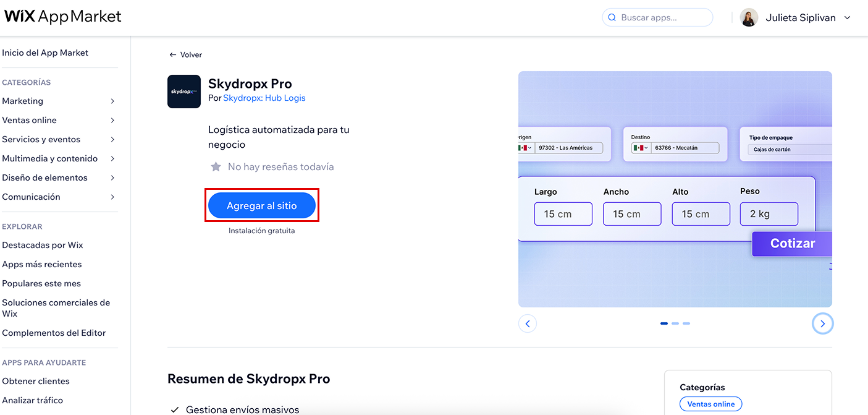Click the Skydropx Pro app logo
The image size is (868, 415).
click(x=184, y=92)
